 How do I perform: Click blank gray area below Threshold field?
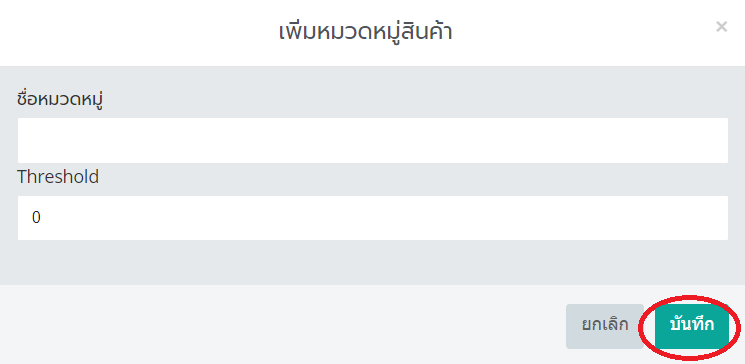[x=373, y=263]
